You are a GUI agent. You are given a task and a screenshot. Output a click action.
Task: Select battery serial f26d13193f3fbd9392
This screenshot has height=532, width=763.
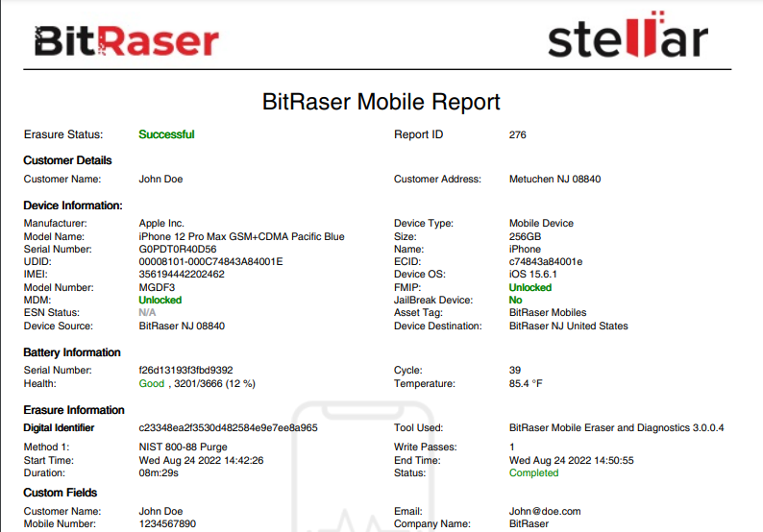(185, 370)
